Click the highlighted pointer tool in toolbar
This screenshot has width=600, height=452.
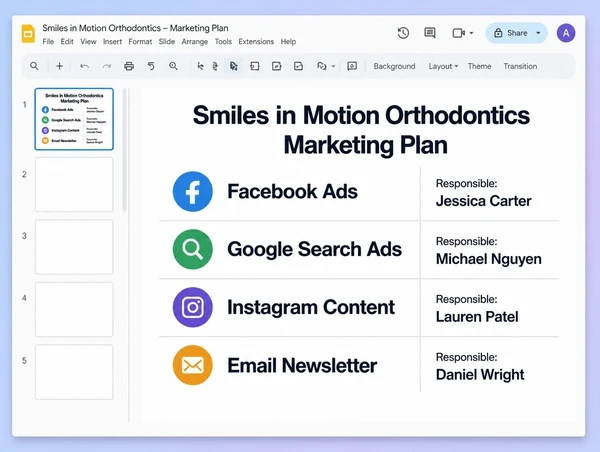click(233, 66)
